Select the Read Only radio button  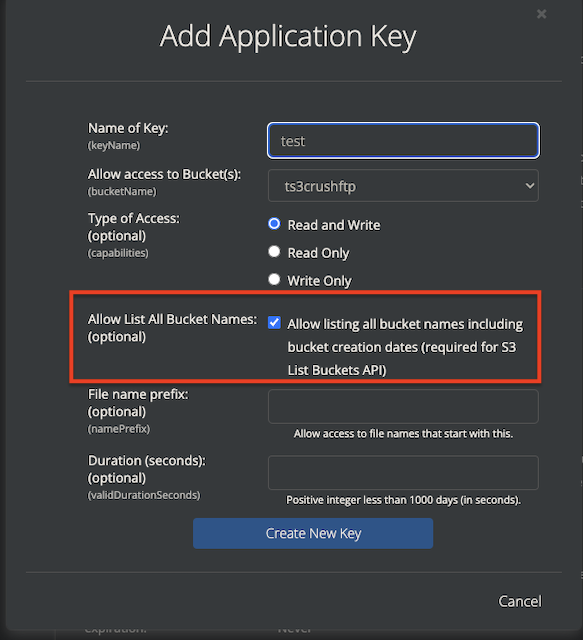274,251
